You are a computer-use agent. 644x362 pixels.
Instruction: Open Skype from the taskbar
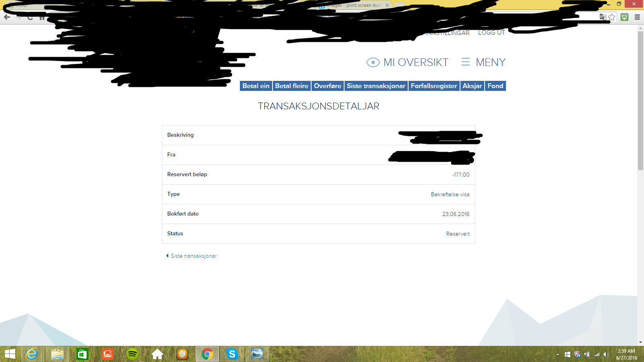(x=232, y=354)
